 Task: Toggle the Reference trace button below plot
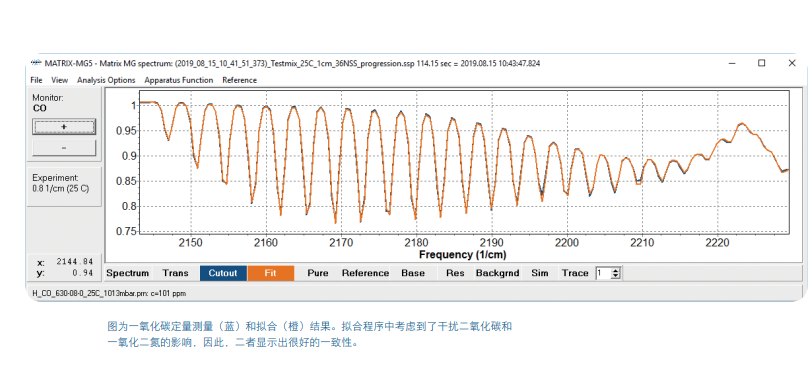click(x=365, y=273)
